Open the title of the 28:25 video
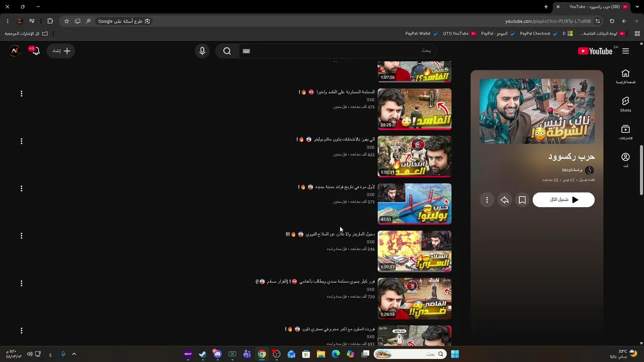The height and width of the screenshot is (362, 644). coord(337,92)
